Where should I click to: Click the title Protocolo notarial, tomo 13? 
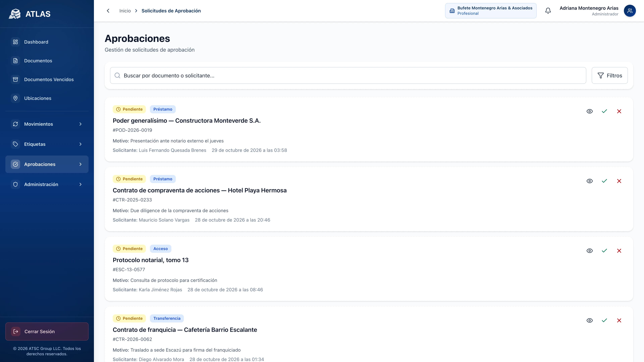[150, 260]
